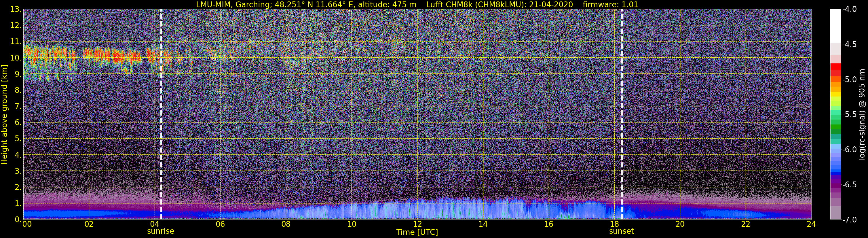Click the '12' time tick label
Image resolution: width=868 pixels, height=238 pixels.
click(417, 224)
